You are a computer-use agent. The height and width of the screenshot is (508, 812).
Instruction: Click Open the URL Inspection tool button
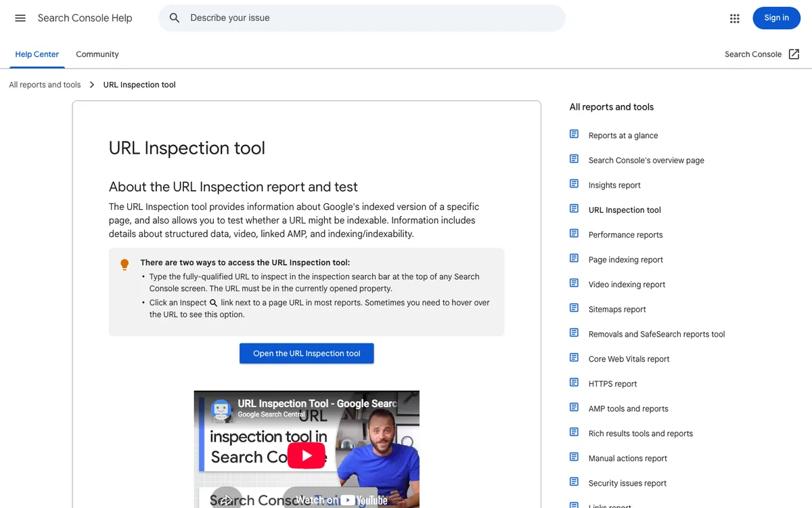[307, 354]
